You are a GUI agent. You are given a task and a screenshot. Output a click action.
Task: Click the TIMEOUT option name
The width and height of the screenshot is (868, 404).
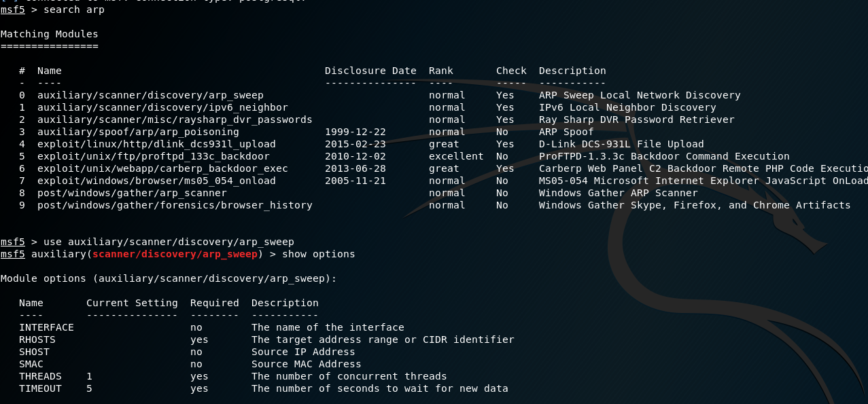pos(40,388)
